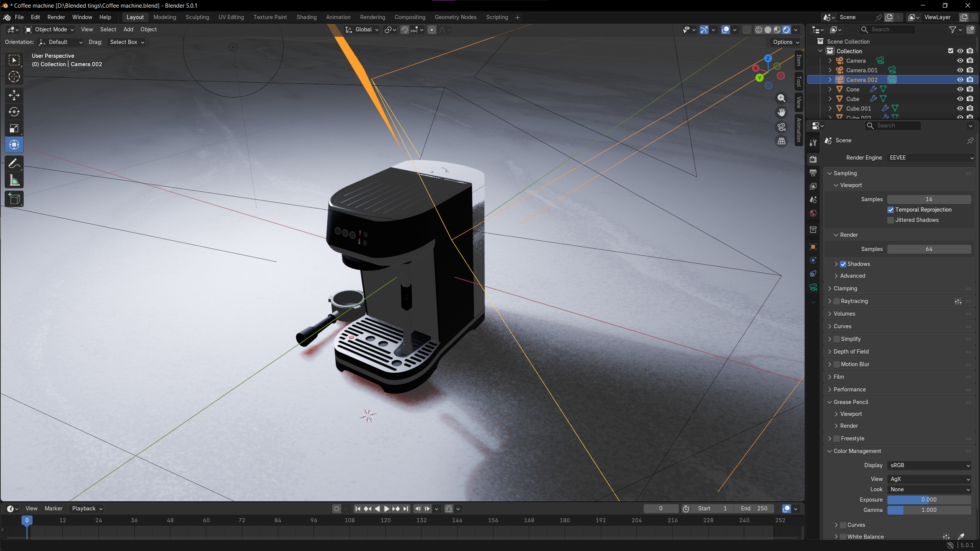
Task: Click the outliner Search field
Action: [x=887, y=29]
